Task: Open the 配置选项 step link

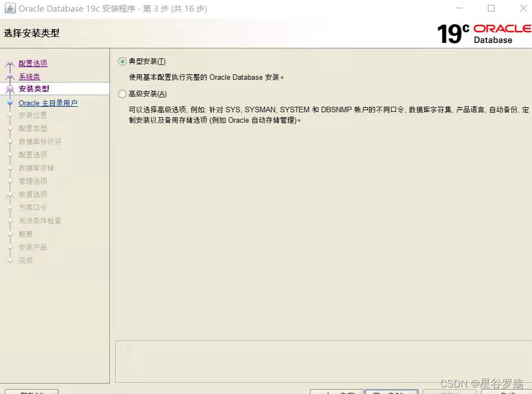Action: pyautogui.click(x=33, y=63)
